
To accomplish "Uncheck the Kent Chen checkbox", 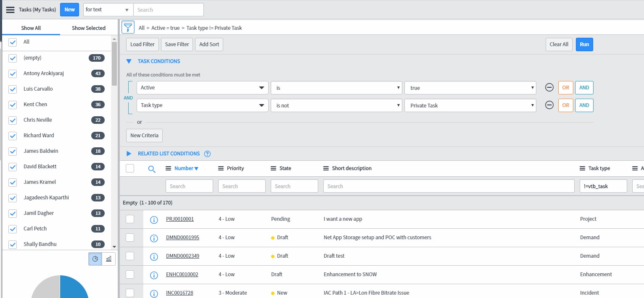I will pyautogui.click(x=13, y=105).
